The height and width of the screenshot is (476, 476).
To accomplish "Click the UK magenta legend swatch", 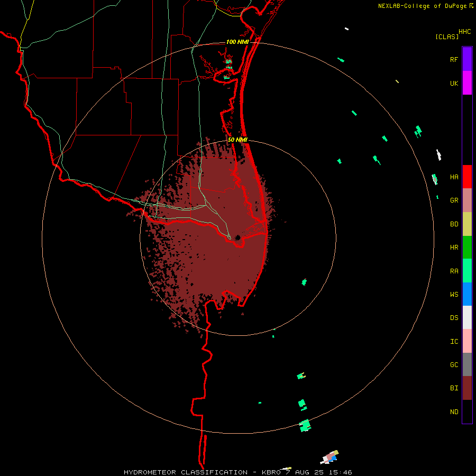I will pyautogui.click(x=467, y=83).
